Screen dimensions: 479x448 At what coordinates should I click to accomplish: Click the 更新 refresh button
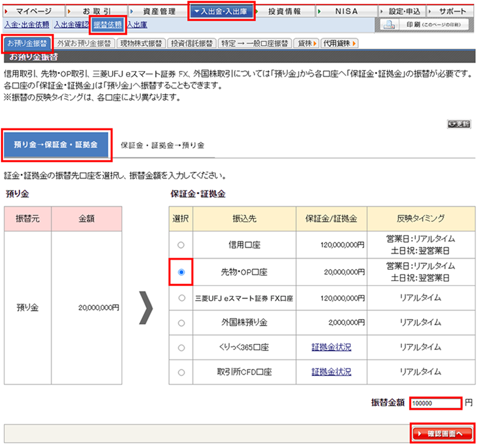coord(459,124)
